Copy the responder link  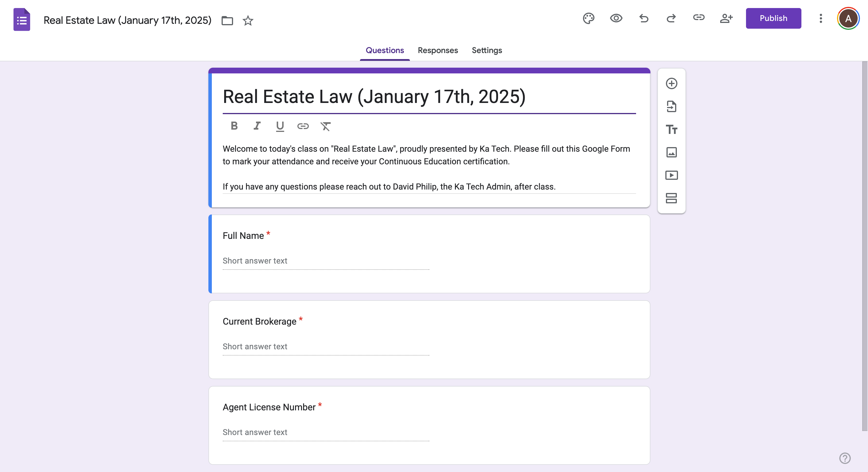(699, 19)
